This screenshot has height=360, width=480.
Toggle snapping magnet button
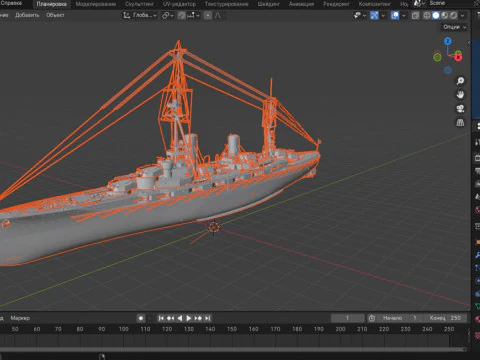coord(181,15)
